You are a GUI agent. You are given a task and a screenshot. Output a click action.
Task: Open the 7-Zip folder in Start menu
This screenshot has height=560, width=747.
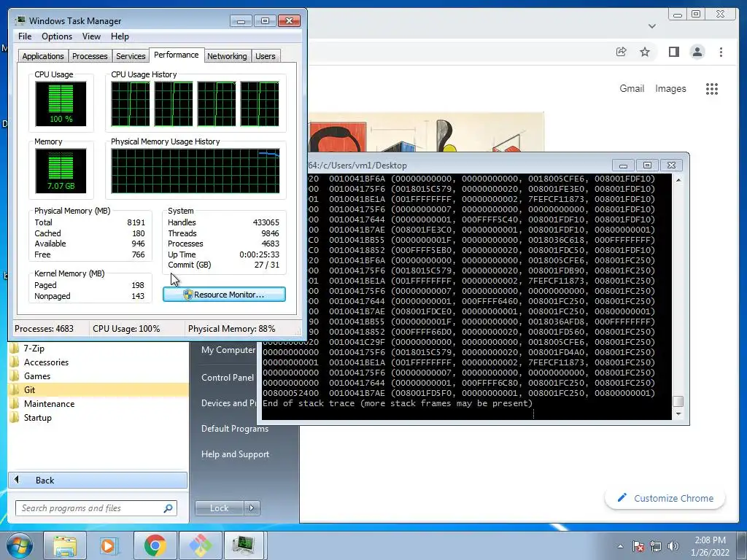34,348
